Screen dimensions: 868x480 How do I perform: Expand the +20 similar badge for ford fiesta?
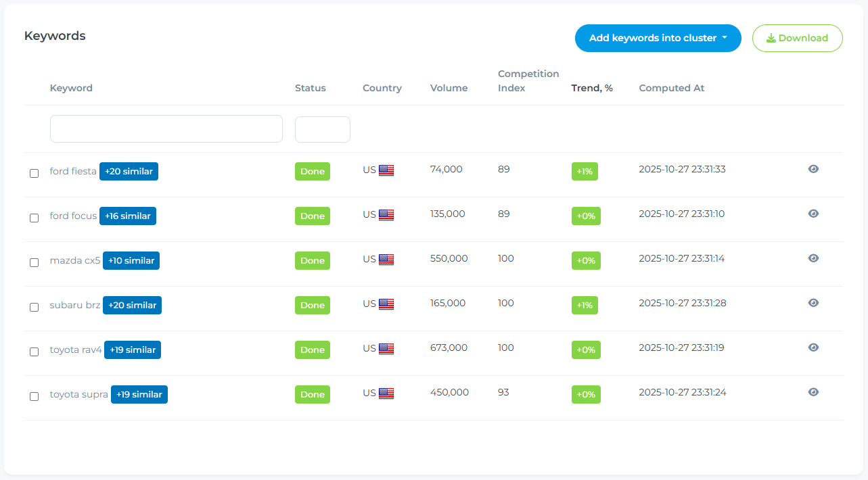coord(129,172)
